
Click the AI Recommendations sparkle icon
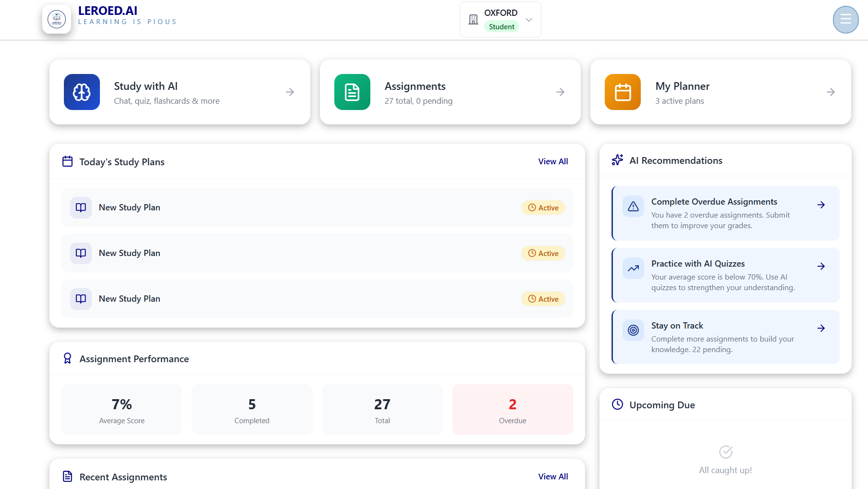[617, 160]
